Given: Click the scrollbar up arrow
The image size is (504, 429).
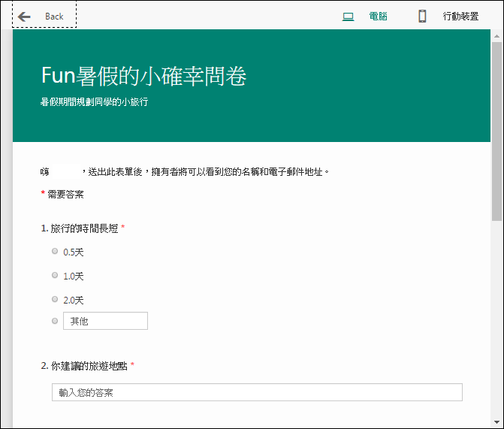Looking at the screenshot, I should 497,36.
